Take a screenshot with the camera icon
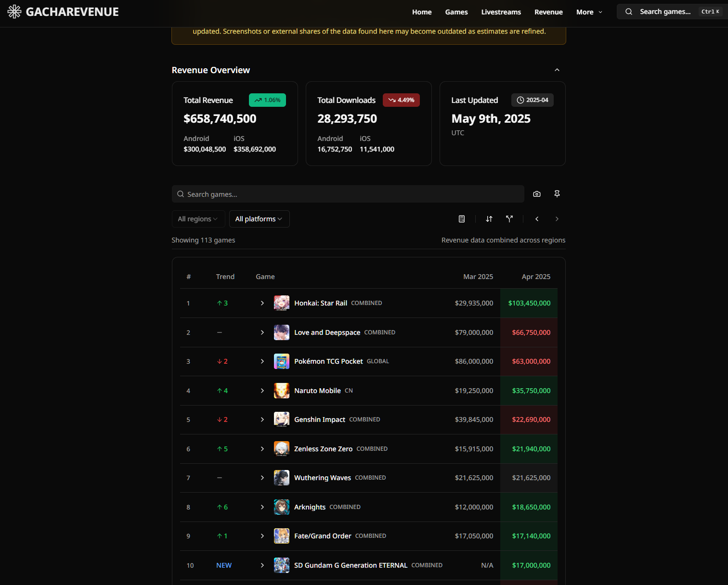The width and height of the screenshot is (728, 585). coord(537,194)
